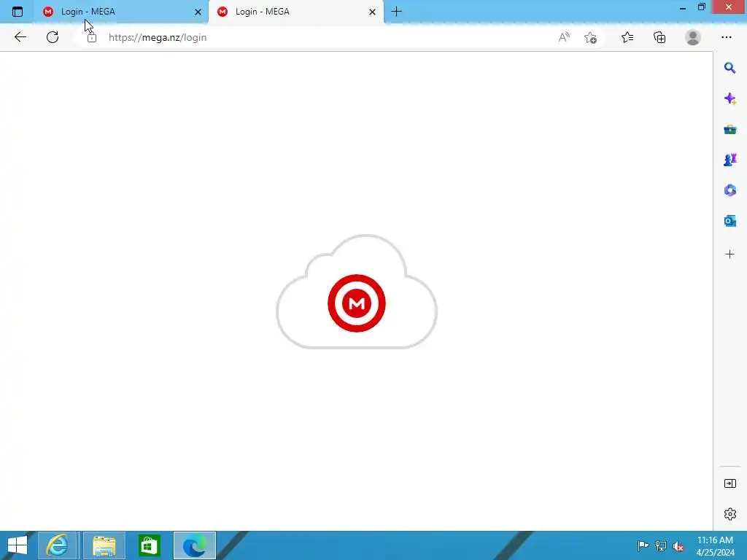
Task: Open Collections
Action: 659,37
